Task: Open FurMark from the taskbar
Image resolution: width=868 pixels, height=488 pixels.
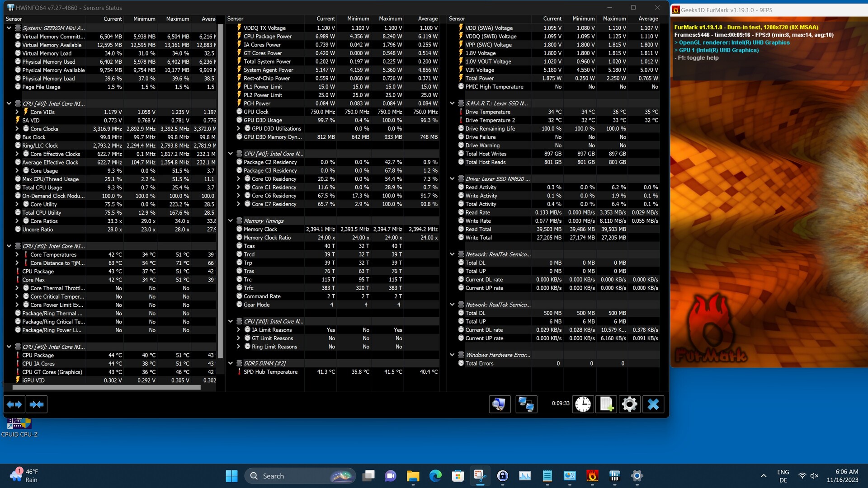Action: (x=592, y=476)
